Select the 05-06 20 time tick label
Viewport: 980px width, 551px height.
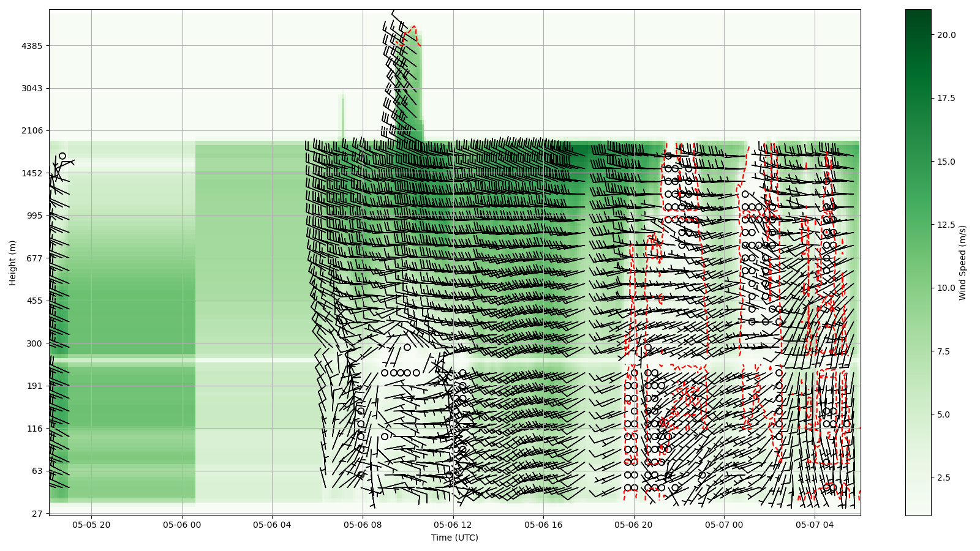click(634, 525)
